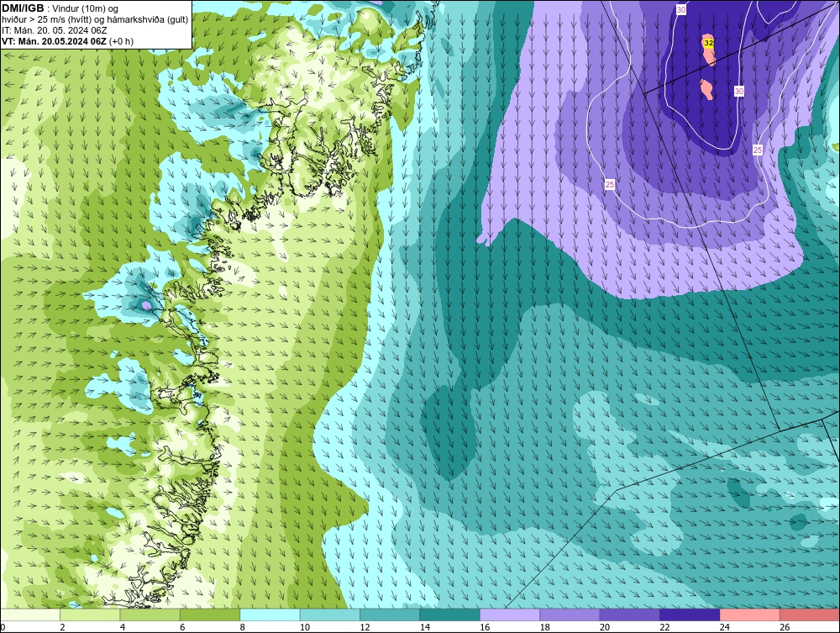Click the "30" contour label at the map's top edge
Viewport: 840px width, 633px height.
(x=681, y=9)
